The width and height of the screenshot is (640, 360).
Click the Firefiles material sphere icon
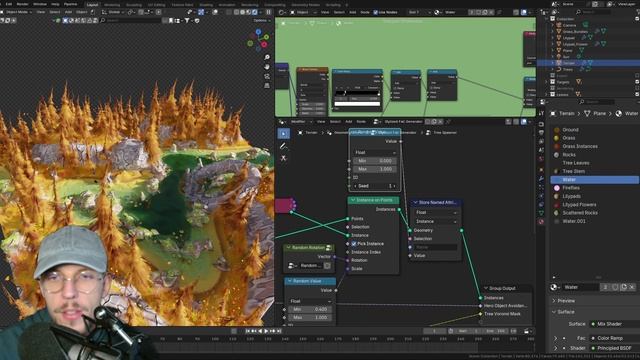[x=557, y=188]
